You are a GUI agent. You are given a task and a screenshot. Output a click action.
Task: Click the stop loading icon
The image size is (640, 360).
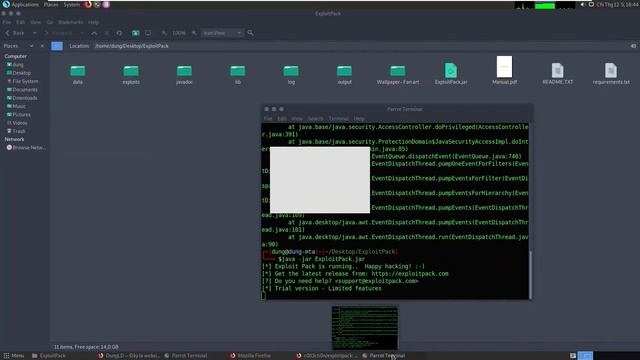[107, 33]
